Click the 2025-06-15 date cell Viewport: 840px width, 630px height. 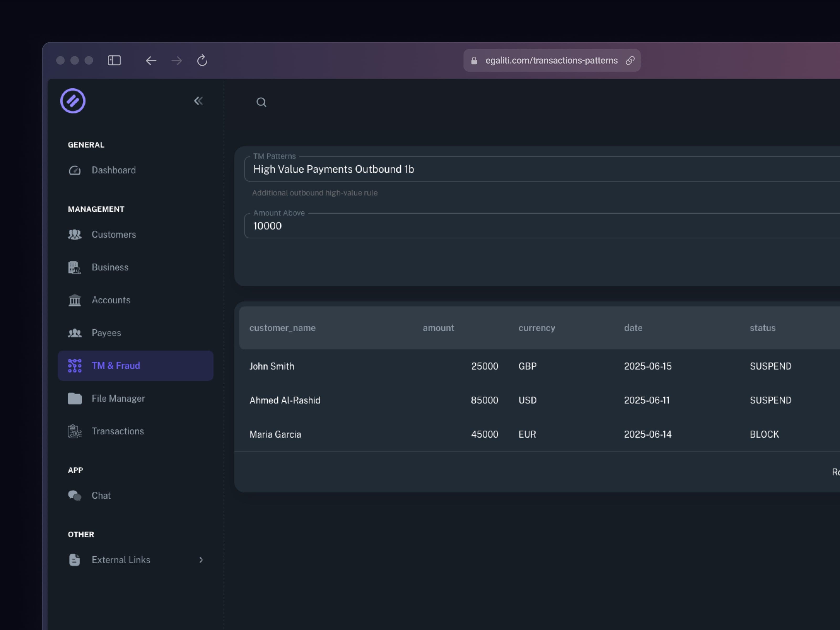[x=648, y=366]
